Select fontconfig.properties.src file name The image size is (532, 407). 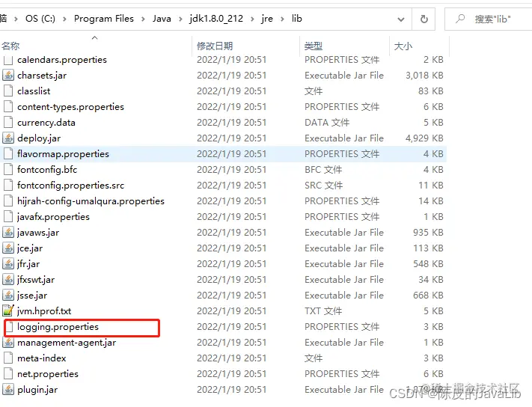coord(70,186)
